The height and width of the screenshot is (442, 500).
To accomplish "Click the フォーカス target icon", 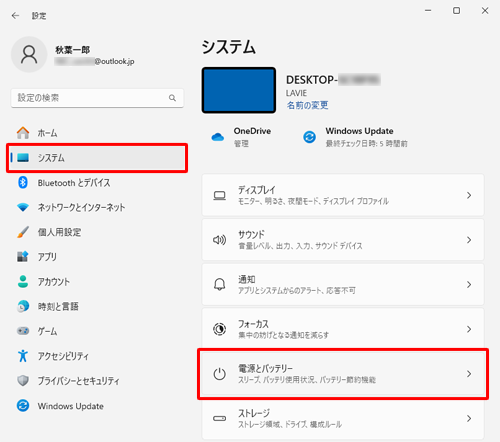I will point(219,329).
